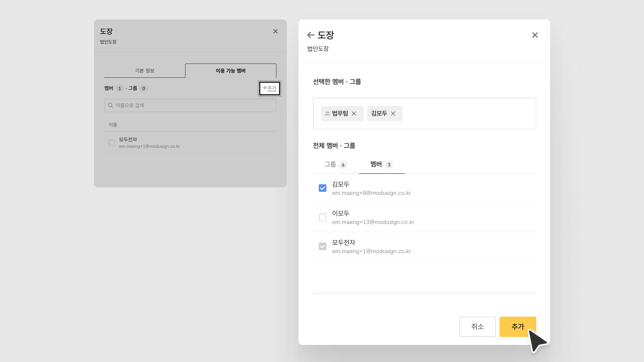The height and width of the screenshot is (362, 644).
Task: Uncheck the 김모두 member checkbox
Action: pos(323,188)
